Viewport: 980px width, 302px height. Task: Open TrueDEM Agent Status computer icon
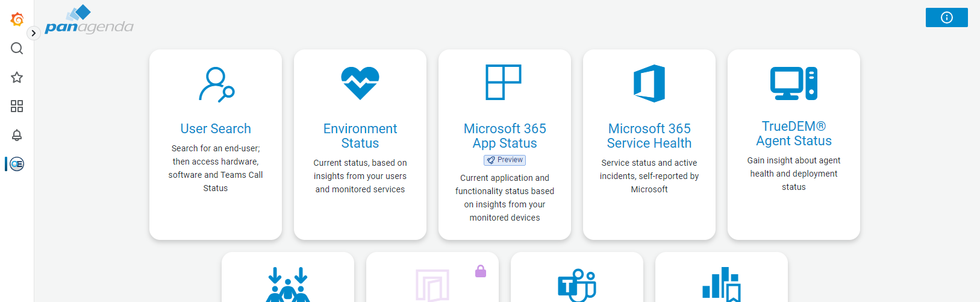794,83
